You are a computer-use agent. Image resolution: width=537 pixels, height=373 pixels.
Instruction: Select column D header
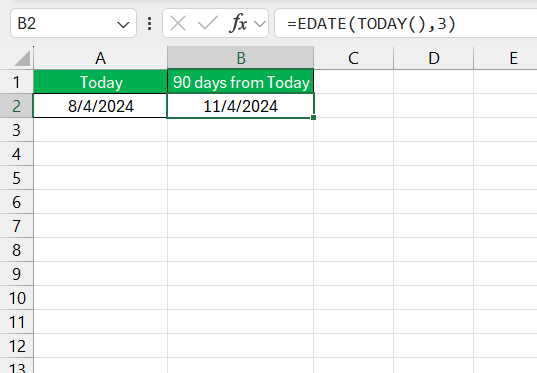(x=434, y=58)
